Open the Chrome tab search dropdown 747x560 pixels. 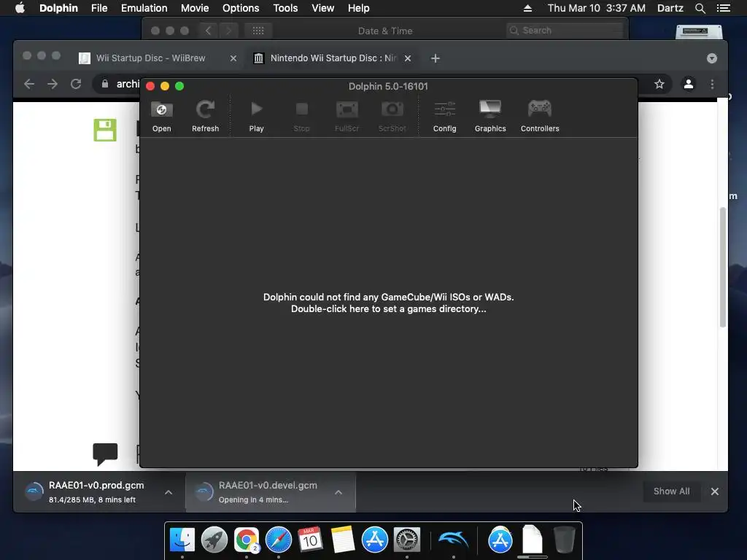tap(712, 58)
